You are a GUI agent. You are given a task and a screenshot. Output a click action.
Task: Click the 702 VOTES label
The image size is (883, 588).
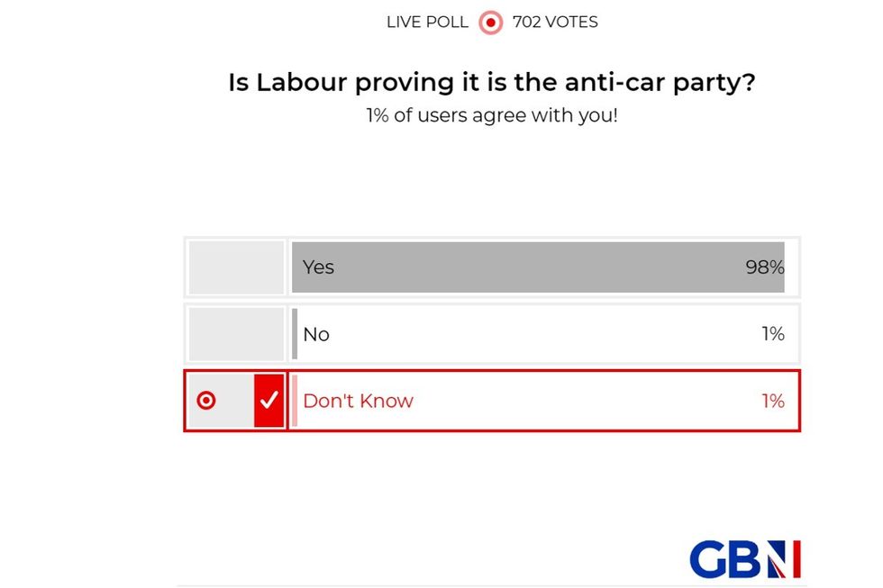pyautogui.click(x=554, y=22)
